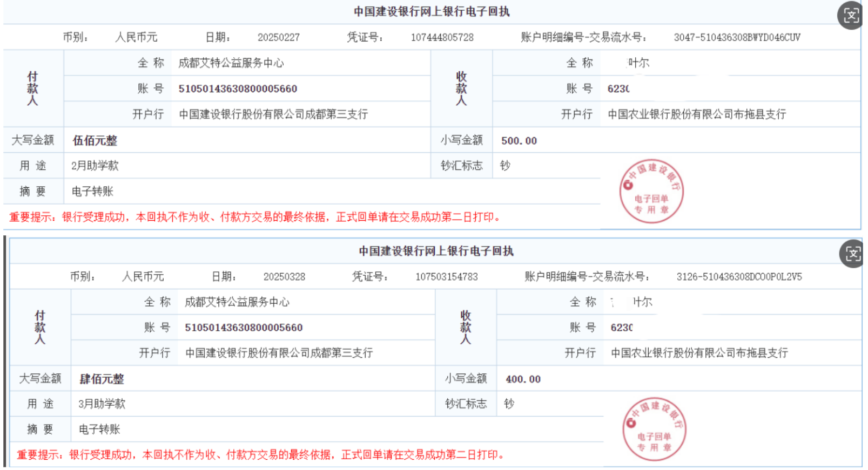Image resolution: width=868 pixels, height=470 pixels.
Task: Select 电子转账 summary in the 3月助学款 receipt
Action: pos(99,430)
